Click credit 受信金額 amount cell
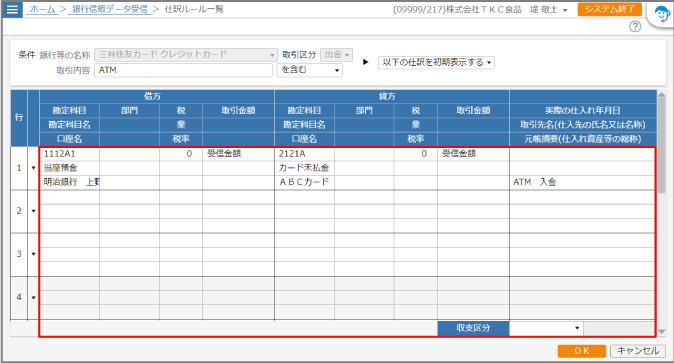Viewport: 674px width, 363px height. (473, 154)
